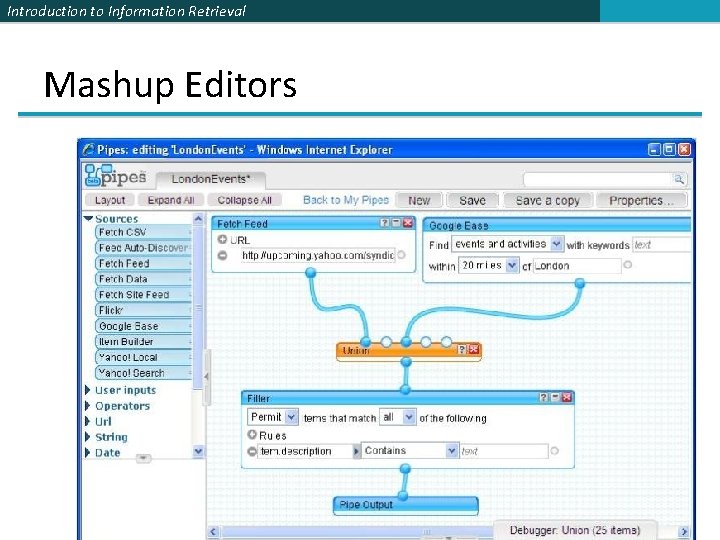Select Google Base in the Sources list
720x540 pixels.
tap(143, 326)
